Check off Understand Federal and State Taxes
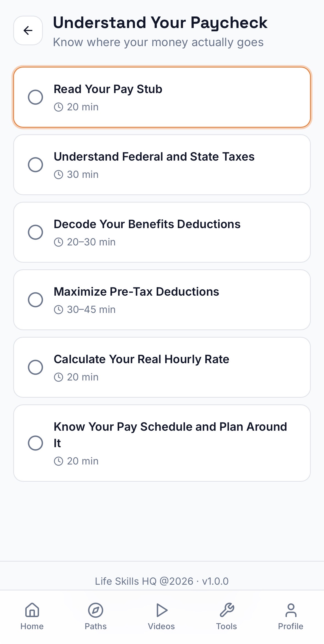 [35, 165]
